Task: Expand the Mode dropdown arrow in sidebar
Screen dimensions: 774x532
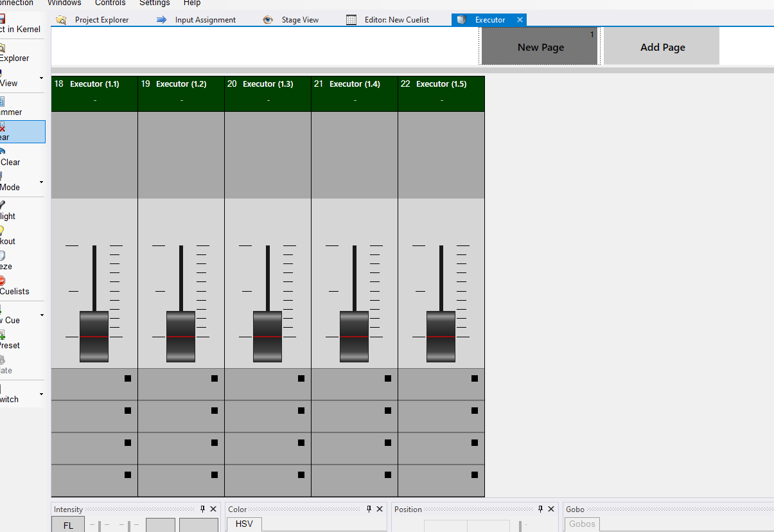Action: (42, 182)
